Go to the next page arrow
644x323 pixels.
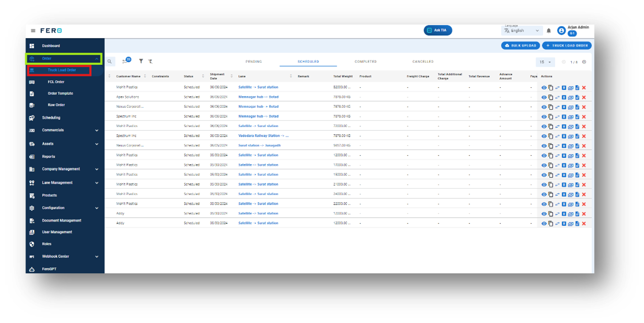584,62
